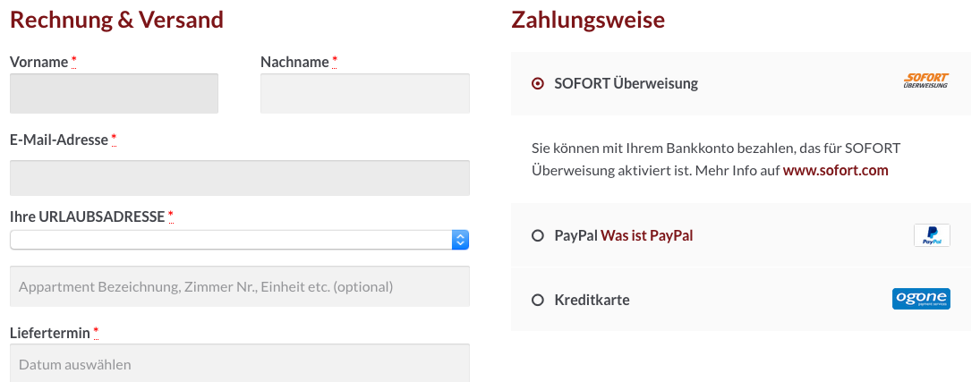Click the blue arrows of the address select

(x=461, y=240)
